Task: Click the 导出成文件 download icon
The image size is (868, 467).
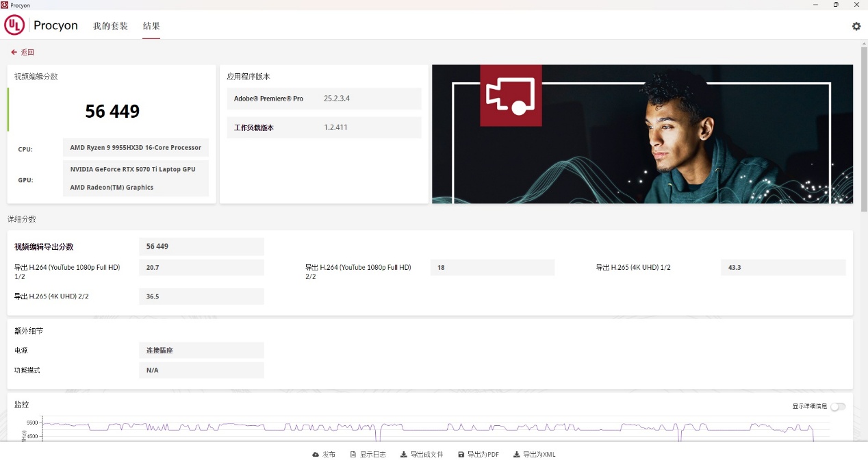Action: click(404, 455)
